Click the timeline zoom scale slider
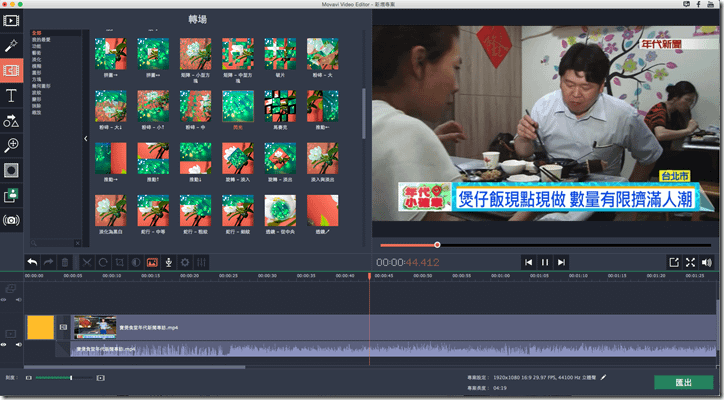Screen dimensions: 724x400 point(64,378)
